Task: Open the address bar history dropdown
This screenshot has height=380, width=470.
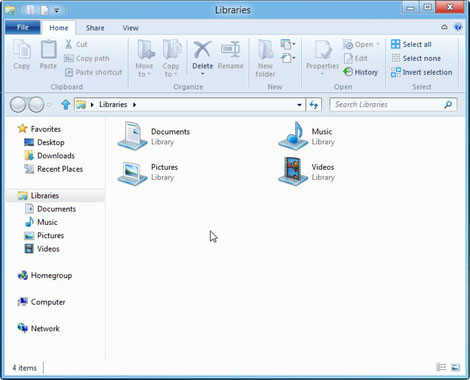Action: 299,105
